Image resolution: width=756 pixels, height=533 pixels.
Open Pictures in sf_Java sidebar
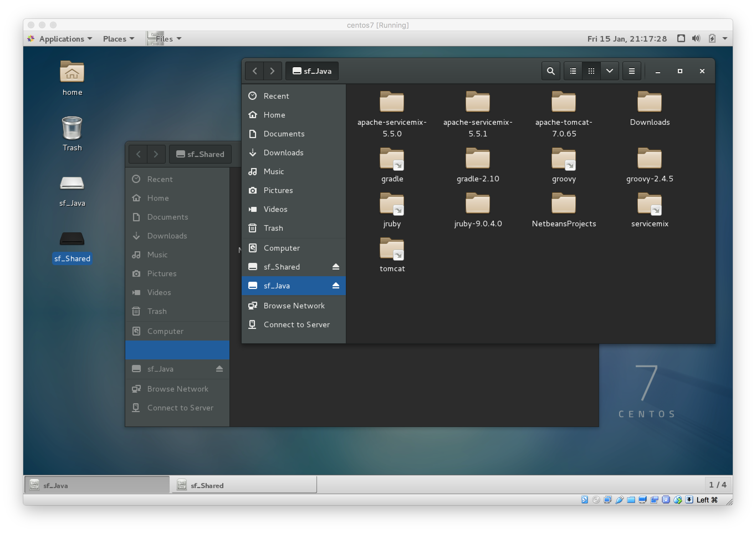293,190
